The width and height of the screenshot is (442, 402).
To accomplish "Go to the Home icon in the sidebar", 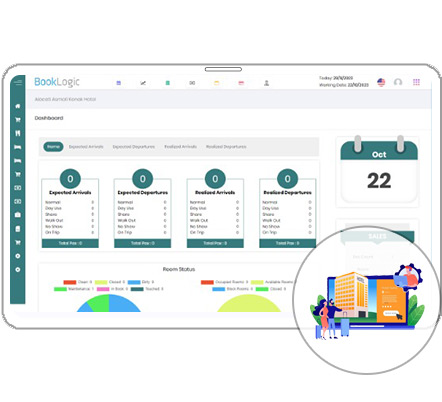I will (18, 106).
